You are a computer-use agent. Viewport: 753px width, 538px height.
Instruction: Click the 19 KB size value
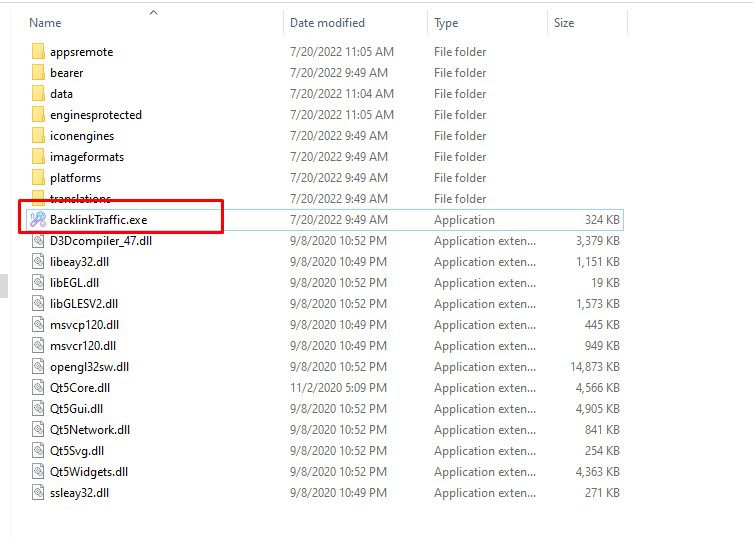click(x=606, y=283)
